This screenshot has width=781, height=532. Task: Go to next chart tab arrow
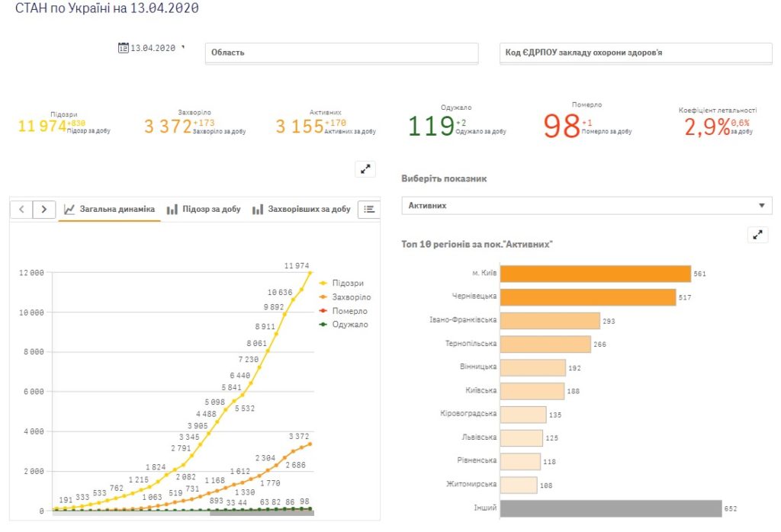[44, 209]
